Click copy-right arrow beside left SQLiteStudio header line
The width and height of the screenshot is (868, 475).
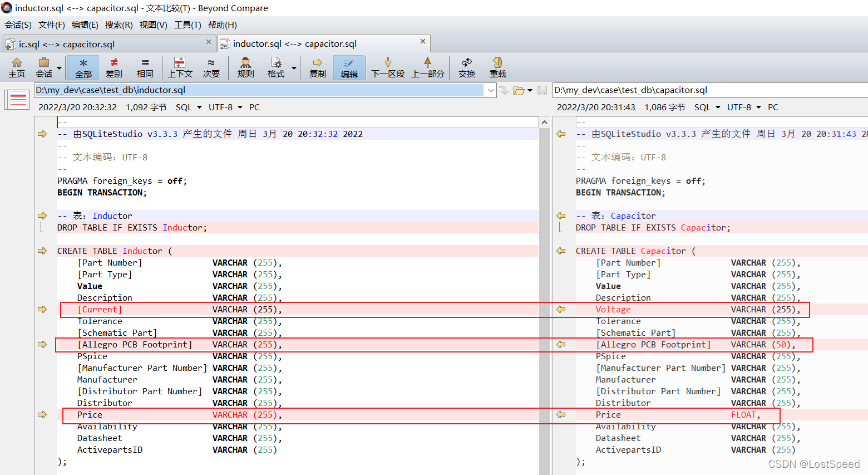click(x=42, y=134)
